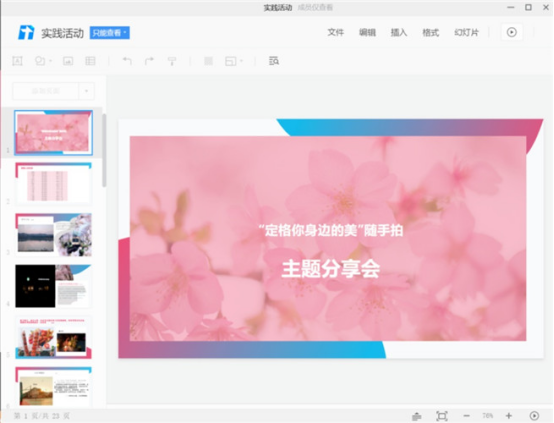Viewport: 554px width, 423px height.
Task: Expand the slide layout dropdown
Action: coord(234,61)
